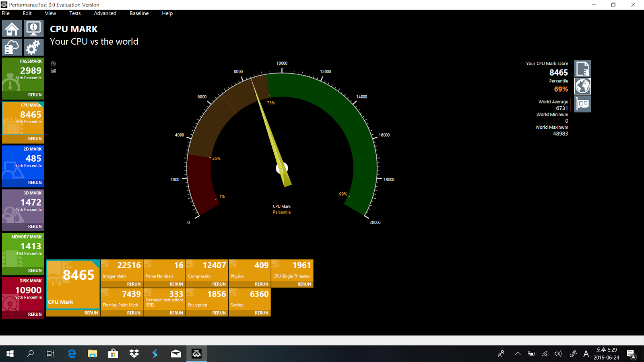Click the CPU Mark Percentile gauge label
The image size is (644, 362).
tap(282, 209)
